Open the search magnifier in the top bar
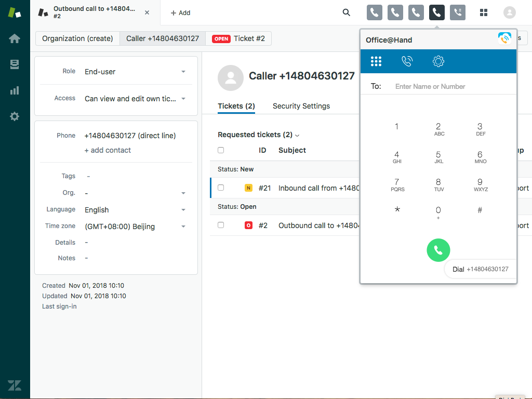 (x=346, y=12)
